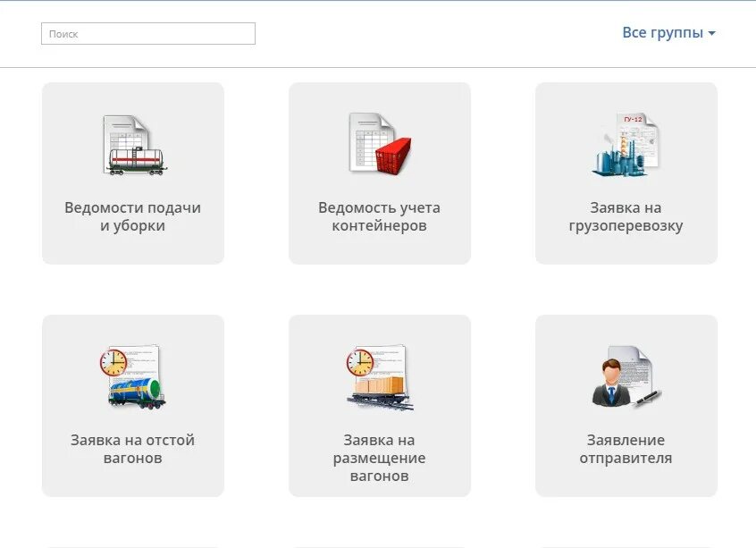756x548 pixels.
Task: Expand the Все группы dropdown
Action: click(668, 33)
